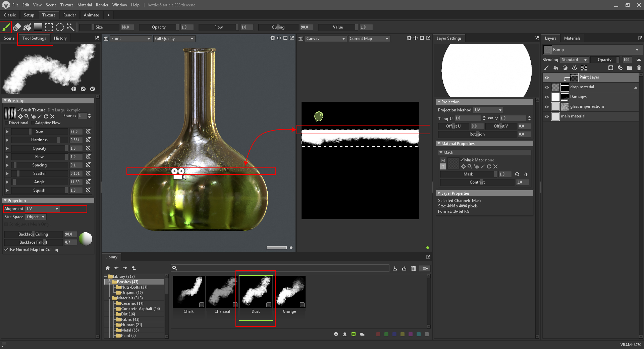Switch to the Materials tab
Image resolution: width=644 pixels, height=349 pixels.
click(x=572, y=38)
